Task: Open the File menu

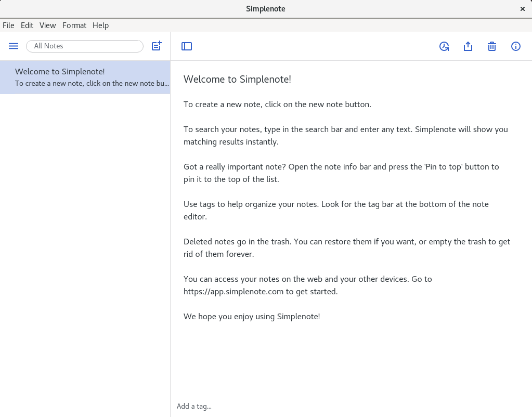Action: [8, 25]
